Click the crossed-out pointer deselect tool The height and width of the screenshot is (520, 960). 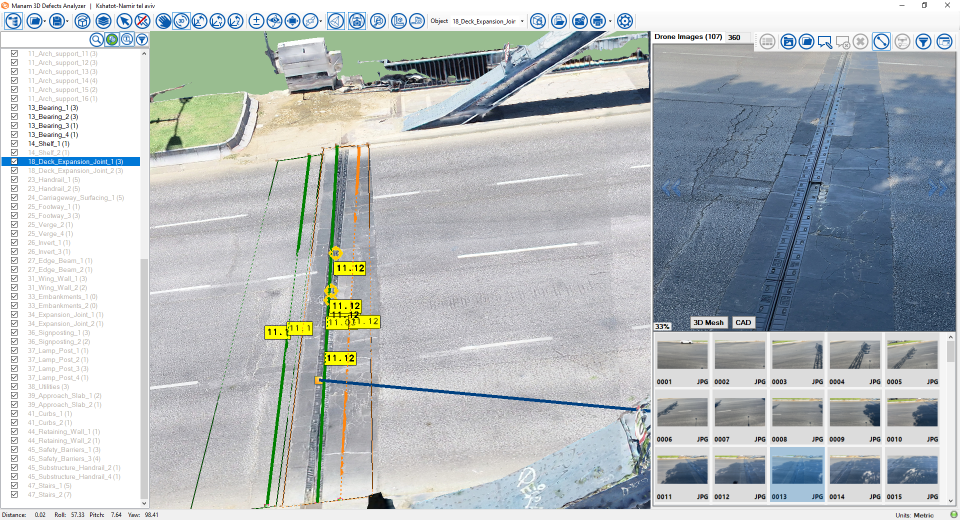142,21
